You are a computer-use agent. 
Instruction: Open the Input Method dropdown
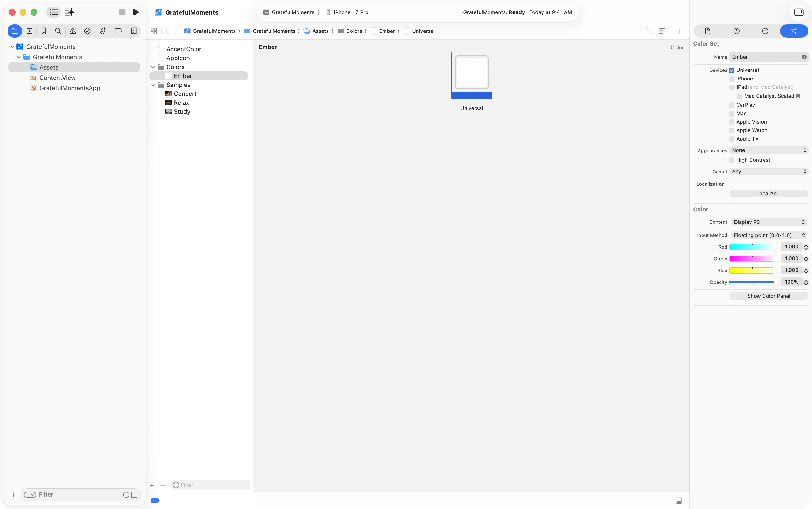pyautogui.click(x=768, y=235)
